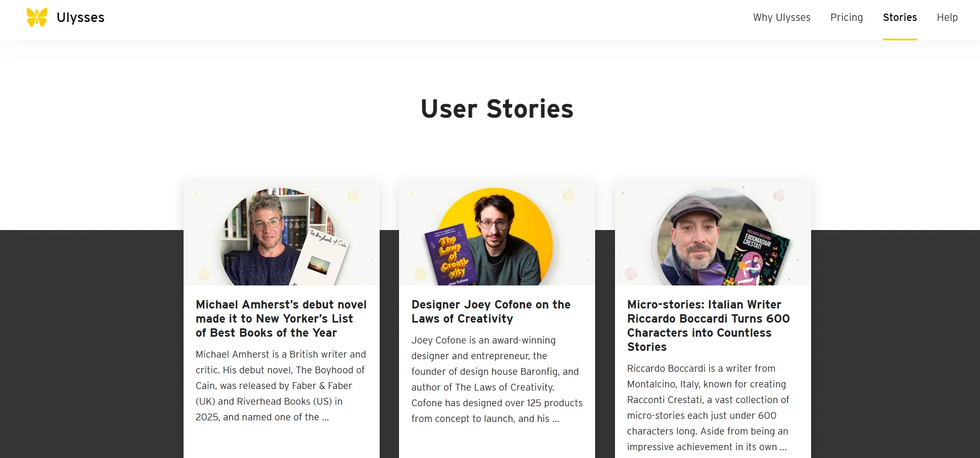
Task: Click the yellow butterfly Ulysses logo
Action: 37,17
